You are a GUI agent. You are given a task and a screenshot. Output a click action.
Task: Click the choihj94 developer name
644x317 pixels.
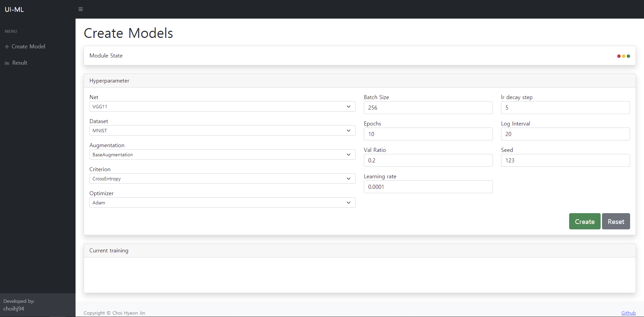pos(14,309)
